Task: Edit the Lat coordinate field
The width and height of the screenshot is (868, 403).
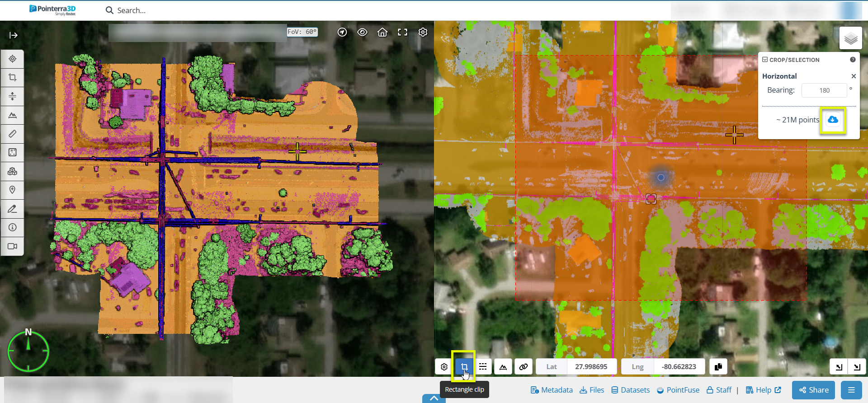Action: (x=591, y=366)
